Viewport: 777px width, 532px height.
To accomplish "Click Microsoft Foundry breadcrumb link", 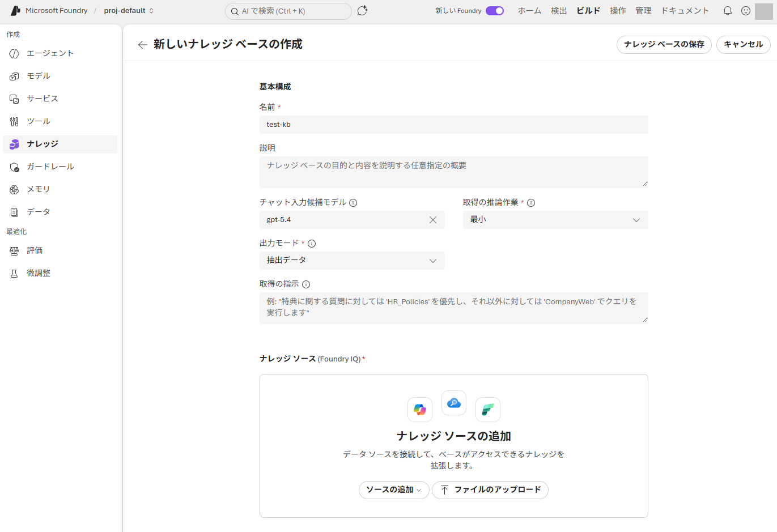I will click(x=57, y=11).
